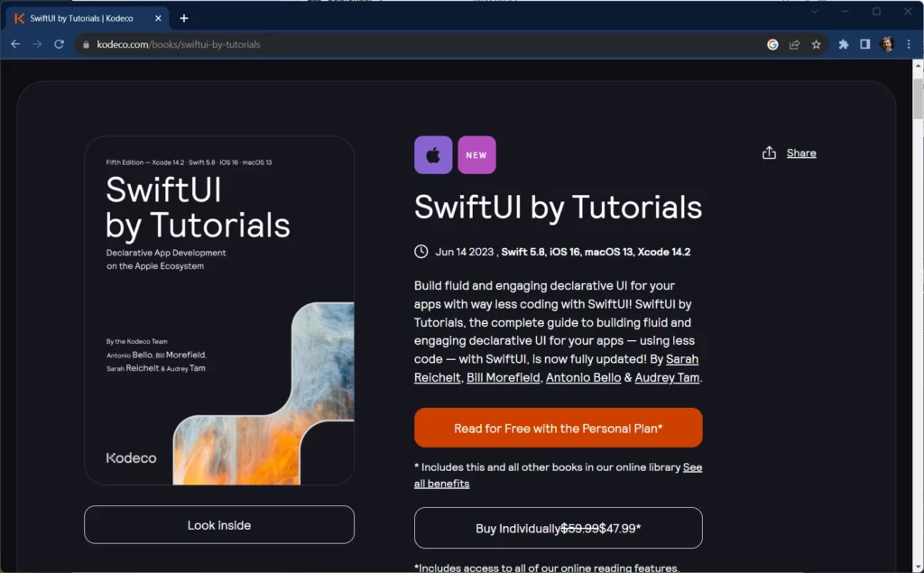This screenshot has width=924, height=573.
Task: Click the Google icon in address bar
Action: 772,44
